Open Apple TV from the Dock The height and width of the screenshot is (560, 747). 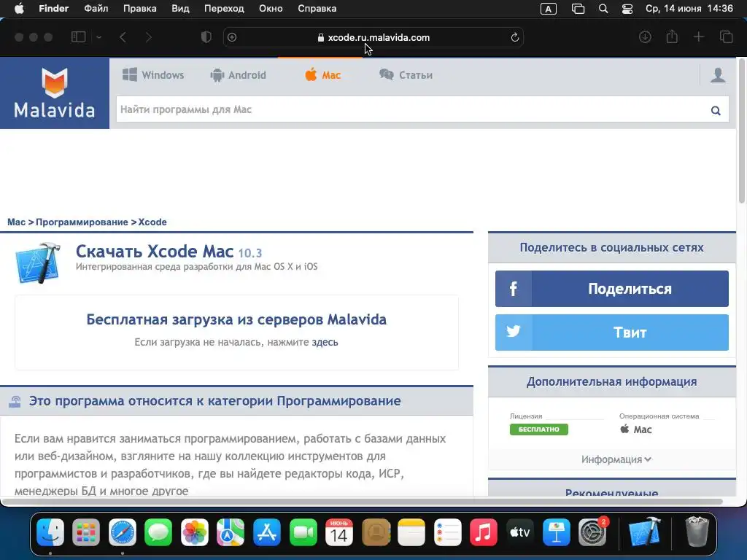(519, 532)
